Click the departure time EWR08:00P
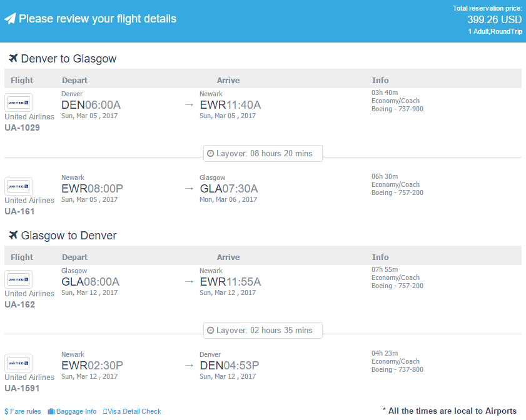 click(92, 189)
